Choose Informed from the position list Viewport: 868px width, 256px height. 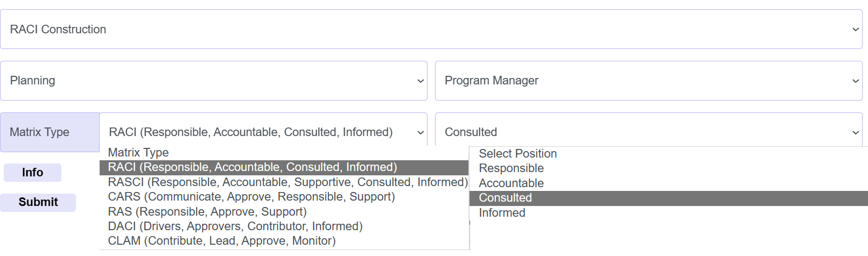pos(502,213)
